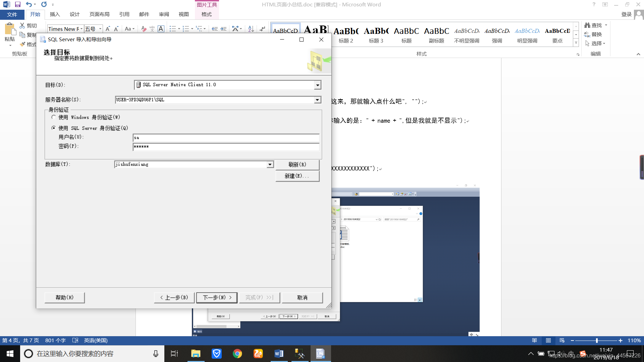The image size is (644, 362).
Task: Click the Cancel (取消) button in wizard
Action: click(x=302, y=297)
